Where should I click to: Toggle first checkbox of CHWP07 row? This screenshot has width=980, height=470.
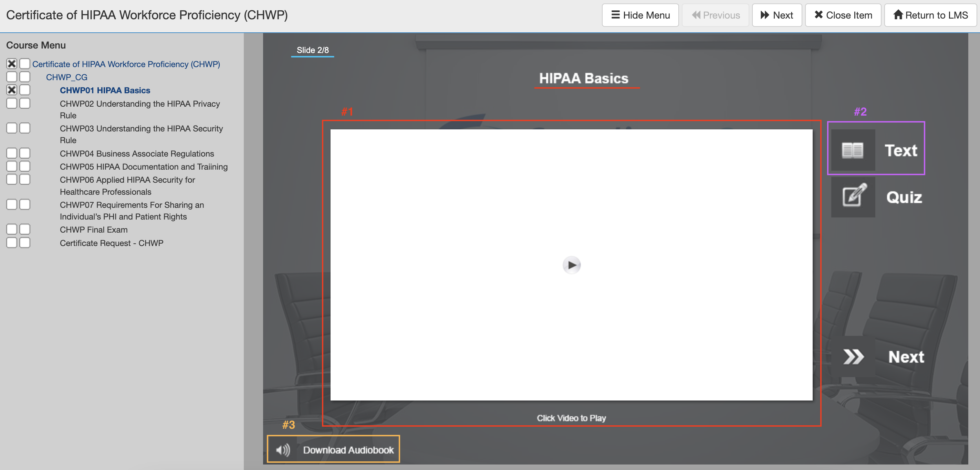point(12,205)
